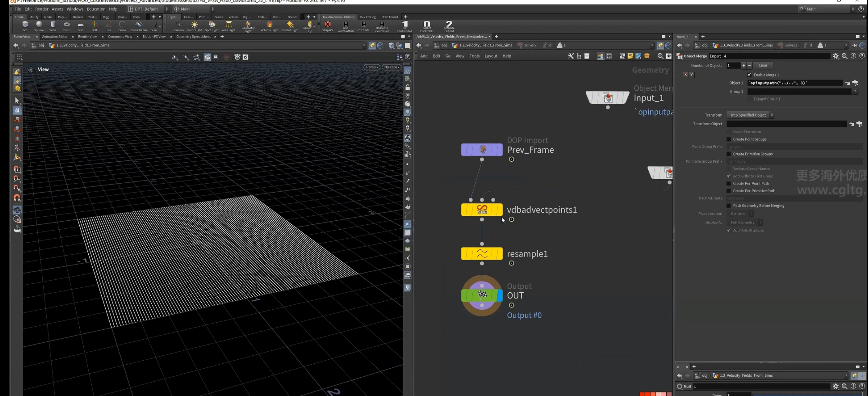Click the vdbadvectpoints1 node icon

coord(482,210)
